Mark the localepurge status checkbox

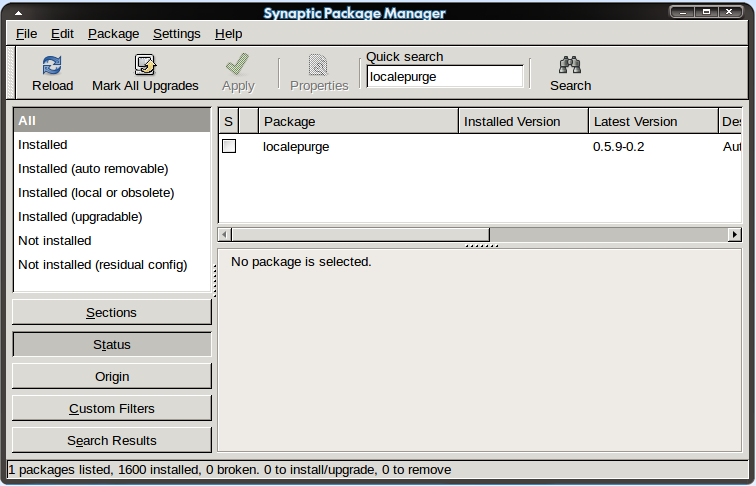229,146
